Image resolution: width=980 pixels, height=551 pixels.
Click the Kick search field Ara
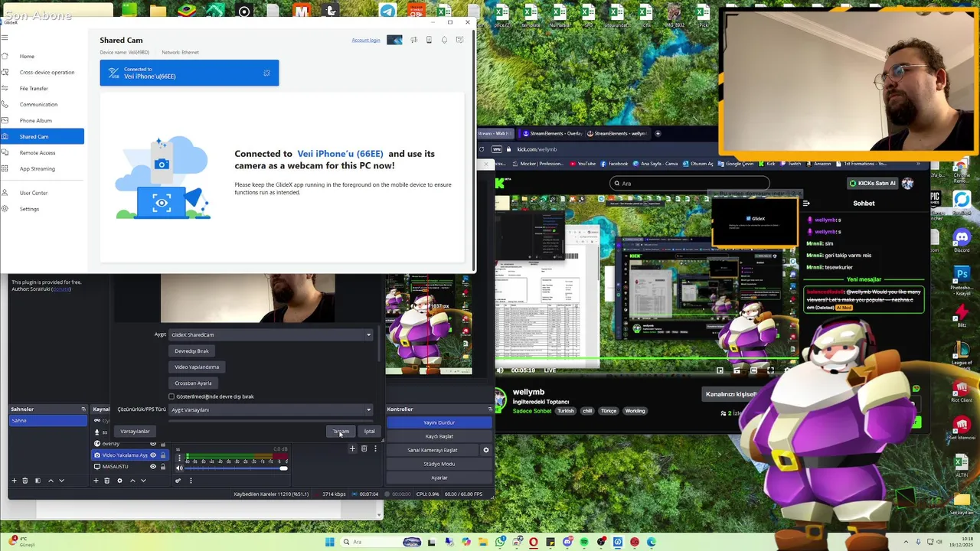click(x=689, y=183)
